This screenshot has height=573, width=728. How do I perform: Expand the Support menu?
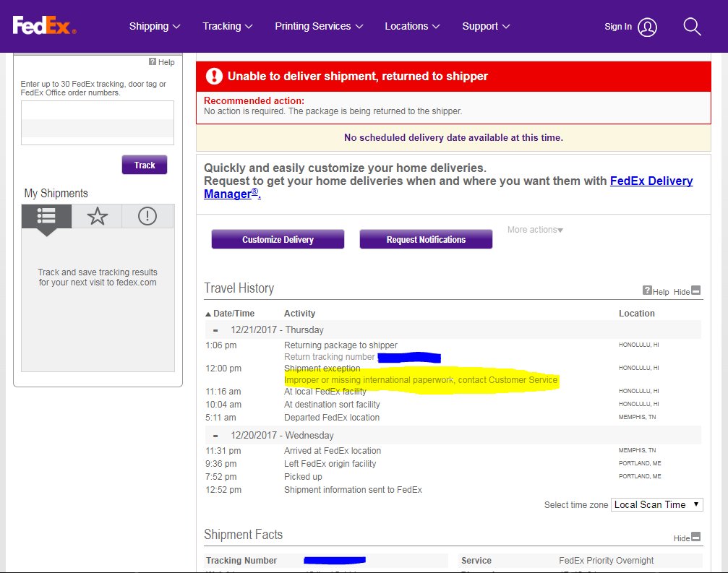coord(486,27)
